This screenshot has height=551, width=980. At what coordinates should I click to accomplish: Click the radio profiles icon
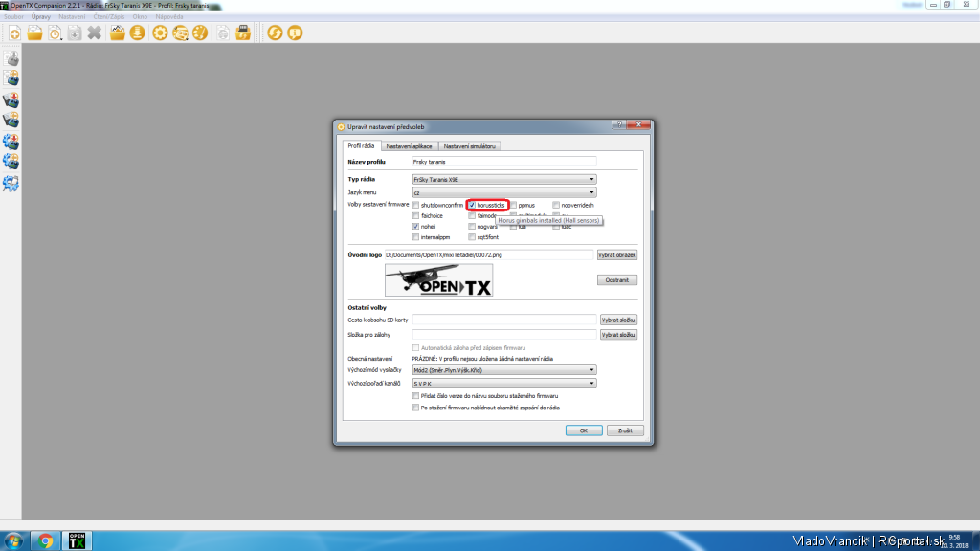click(x=180, y=33)
